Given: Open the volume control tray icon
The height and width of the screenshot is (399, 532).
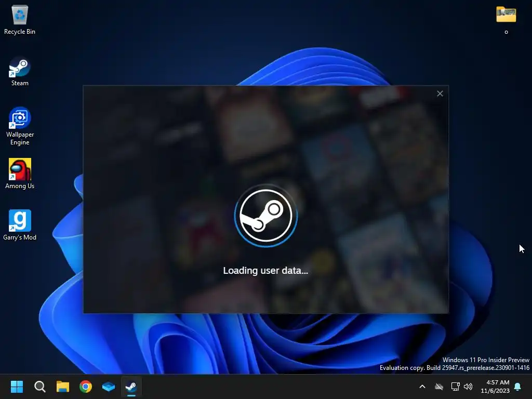Looking at the screenshot, I should [x=468, y=387].
